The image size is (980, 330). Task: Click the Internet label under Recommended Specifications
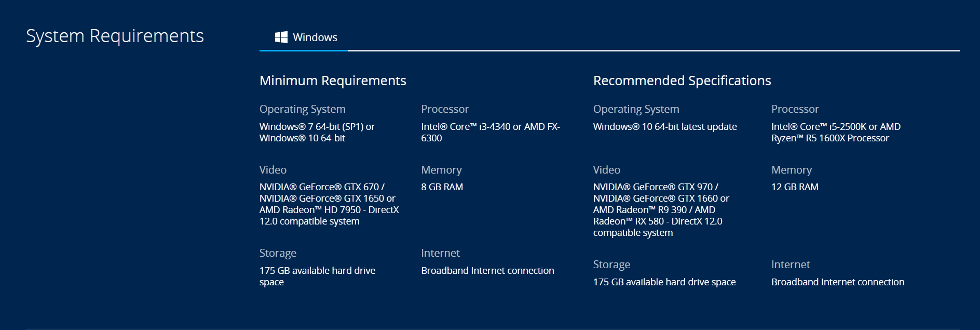[790, 265]
